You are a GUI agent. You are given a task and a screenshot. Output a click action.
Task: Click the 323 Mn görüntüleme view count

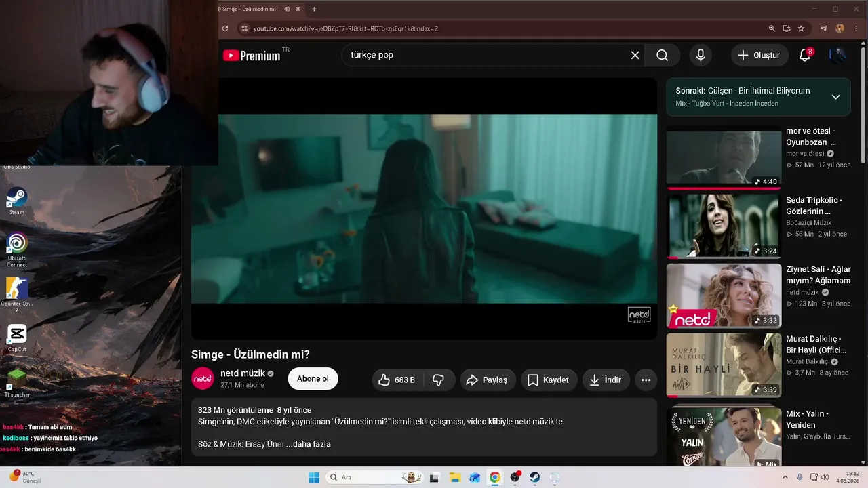click(235, 410)
